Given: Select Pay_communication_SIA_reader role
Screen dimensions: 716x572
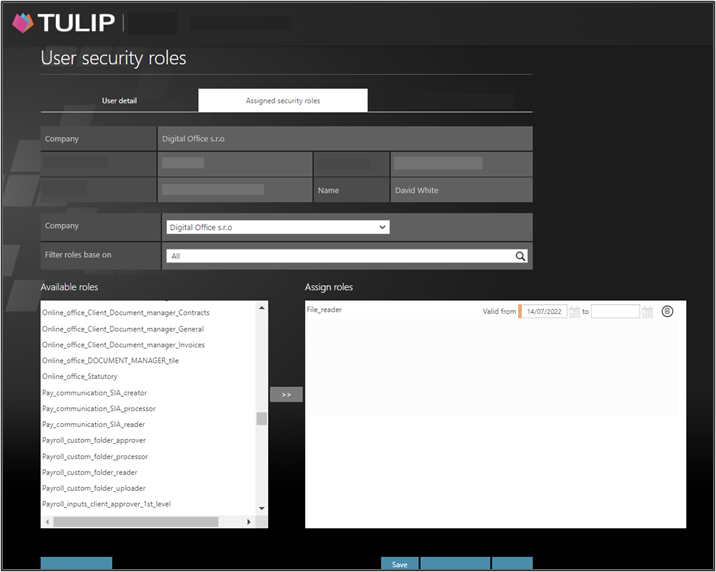Looking at the screenshot, I should click(x=93, y=424).
